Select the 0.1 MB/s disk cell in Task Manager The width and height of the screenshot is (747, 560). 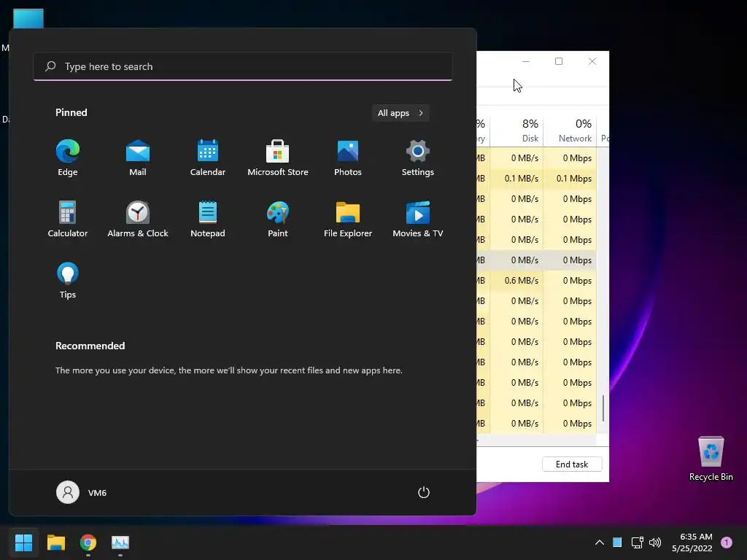517,179
